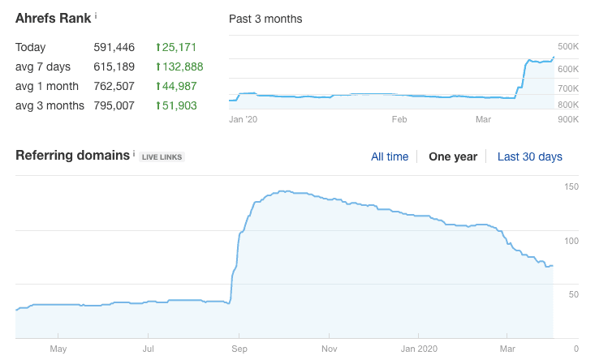
Task: Click the Jan 2020 tick on referring domains chart
Action: (x=419, y=349)
